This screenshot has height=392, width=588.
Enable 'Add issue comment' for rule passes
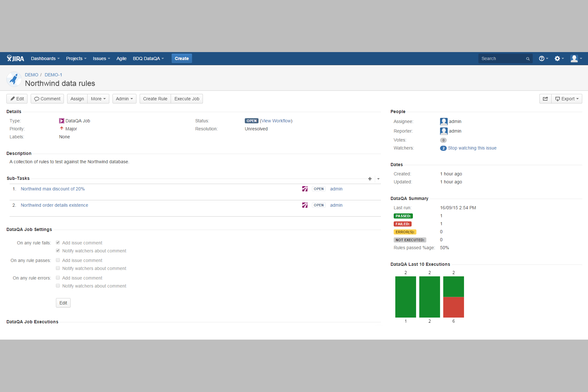coord(58,260)
